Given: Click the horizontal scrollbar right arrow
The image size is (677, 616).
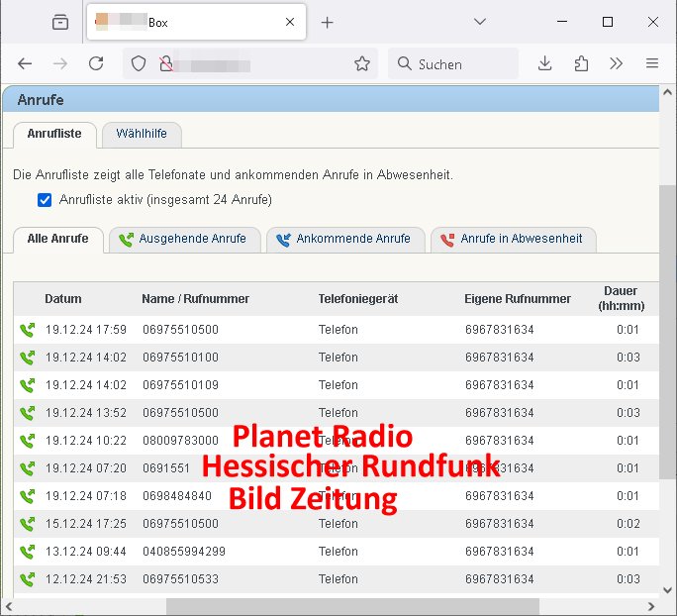Looking at the screenshot, I should (x=651, y=606).
